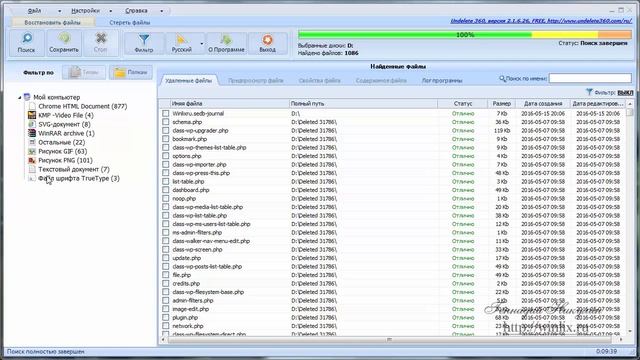The width and height of the screenshot is (640, 360).
Task: Sort by Полный путь column header
Action: [x=363, y=104]
